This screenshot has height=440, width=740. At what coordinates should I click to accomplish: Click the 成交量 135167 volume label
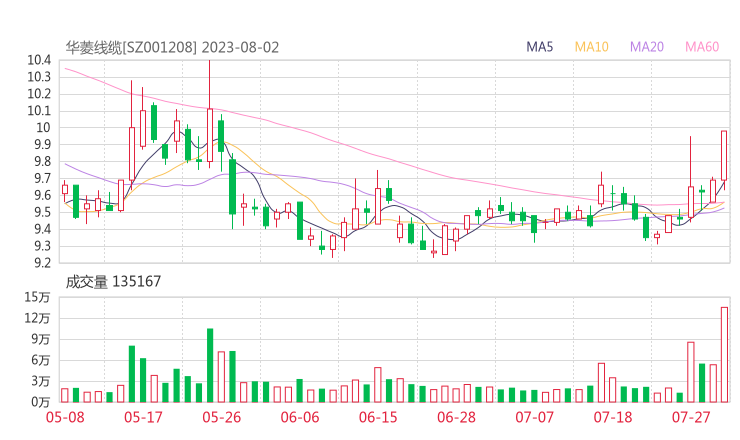[113, 282]
